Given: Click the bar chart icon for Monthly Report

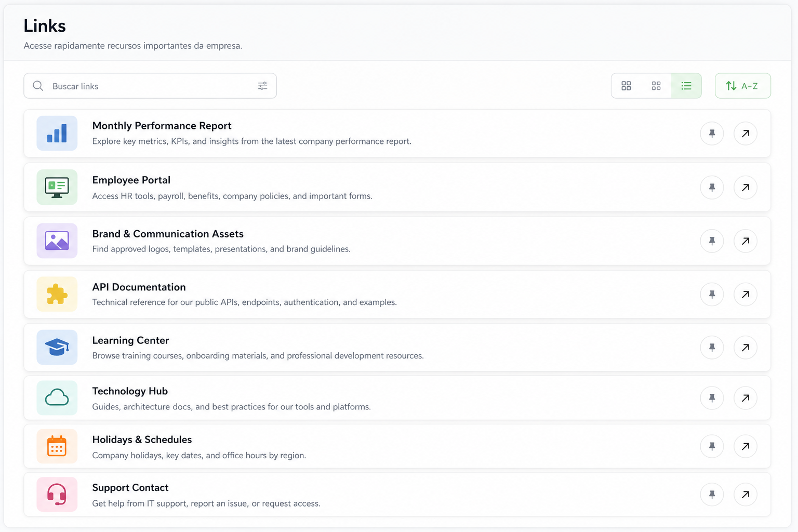Looking at the screenshot, I should (x=57, y=134).
